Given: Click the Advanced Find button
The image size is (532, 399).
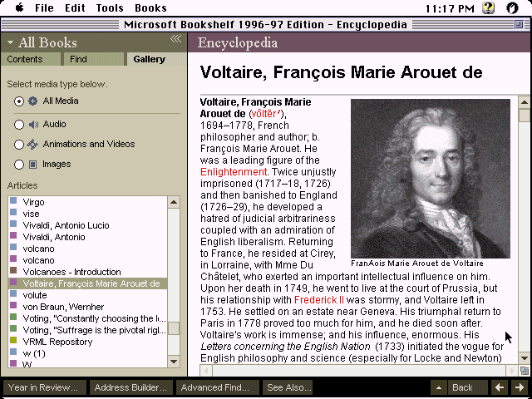Looking at the screenshot, I should pyautogui.click(x=214, y=387).
